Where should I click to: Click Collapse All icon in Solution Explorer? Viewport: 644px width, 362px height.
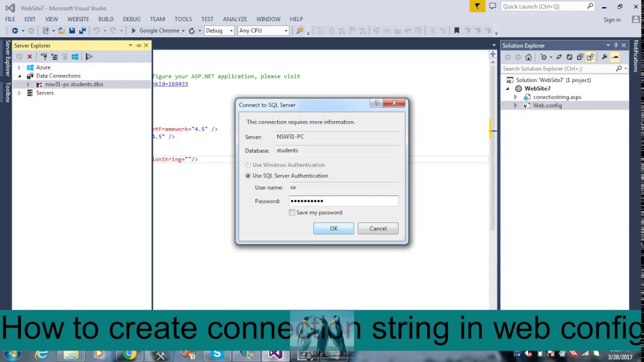580,57
